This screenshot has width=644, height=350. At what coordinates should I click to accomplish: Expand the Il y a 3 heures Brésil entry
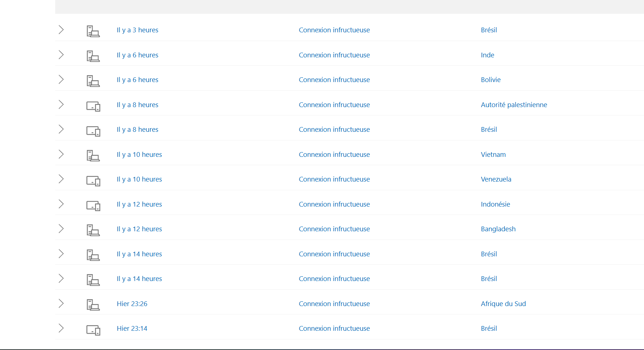pos(61,30)
